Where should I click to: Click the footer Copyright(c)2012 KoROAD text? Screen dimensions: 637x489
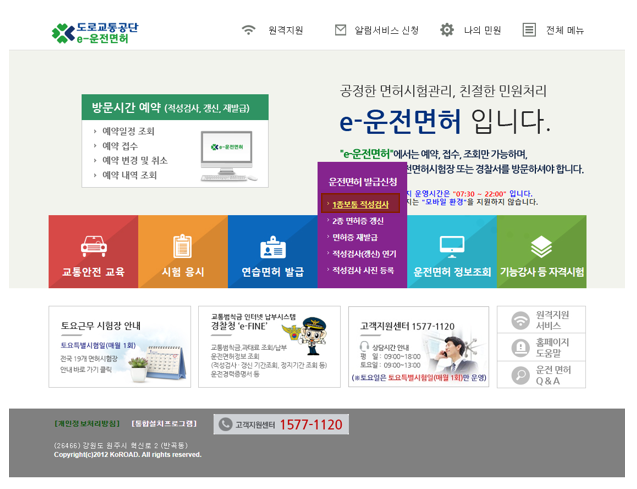click(x=127, y=454)
